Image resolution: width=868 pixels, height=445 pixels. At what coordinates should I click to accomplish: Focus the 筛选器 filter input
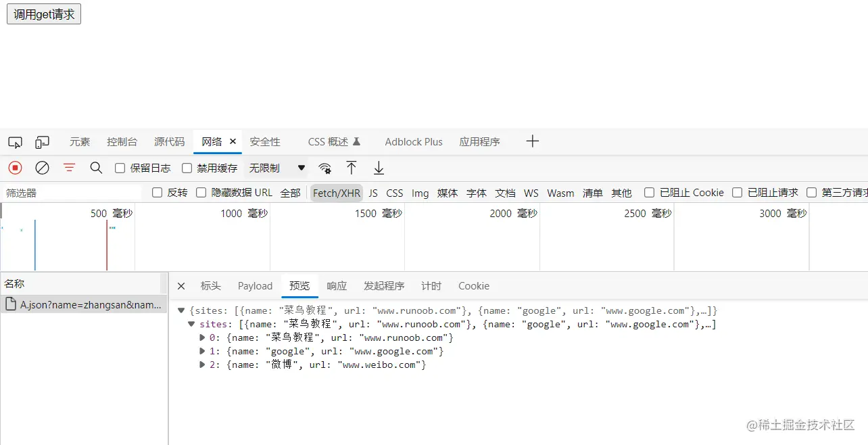tap(73, 193)
